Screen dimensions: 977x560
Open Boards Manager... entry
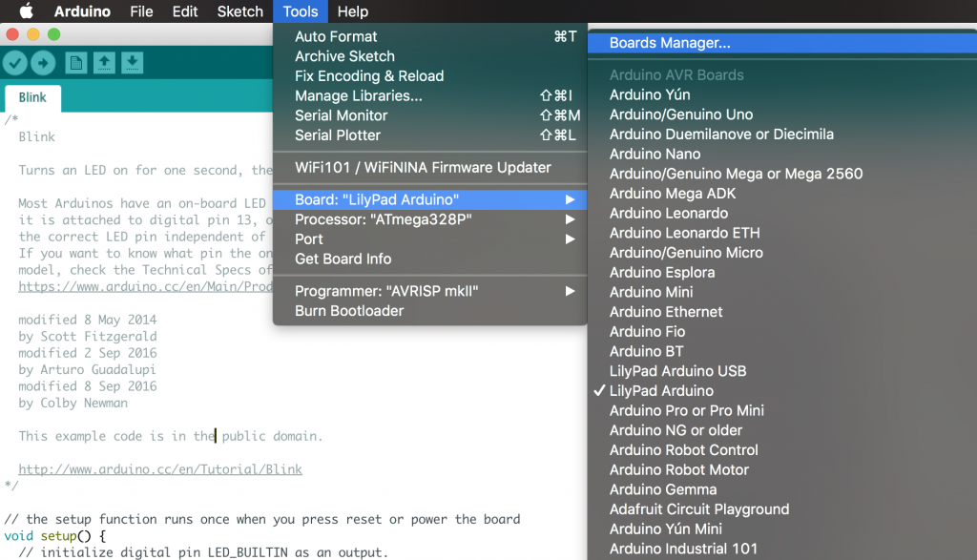[670, 43]
